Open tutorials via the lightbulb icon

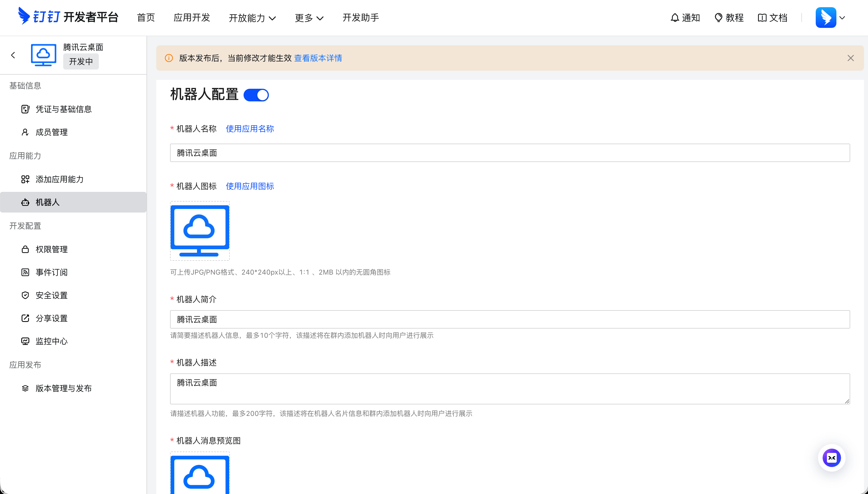pos(718,18)
